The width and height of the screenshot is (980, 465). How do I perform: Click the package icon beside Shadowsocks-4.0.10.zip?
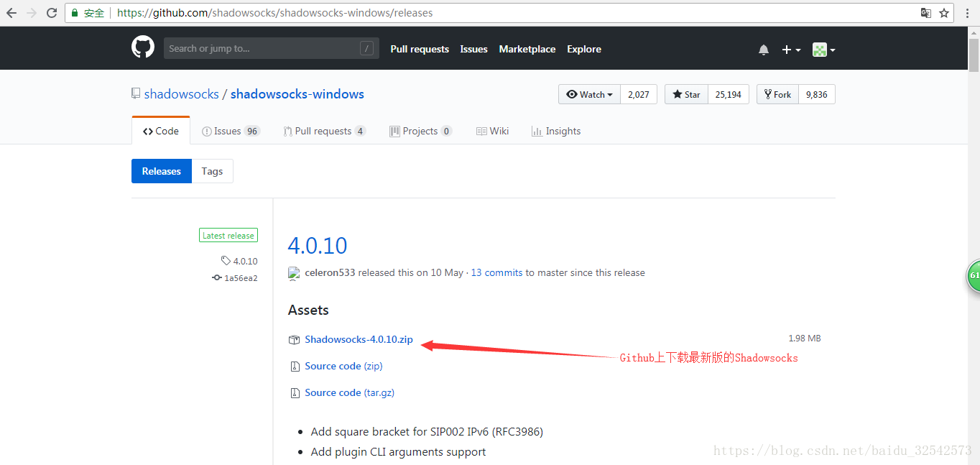point(294,339)
